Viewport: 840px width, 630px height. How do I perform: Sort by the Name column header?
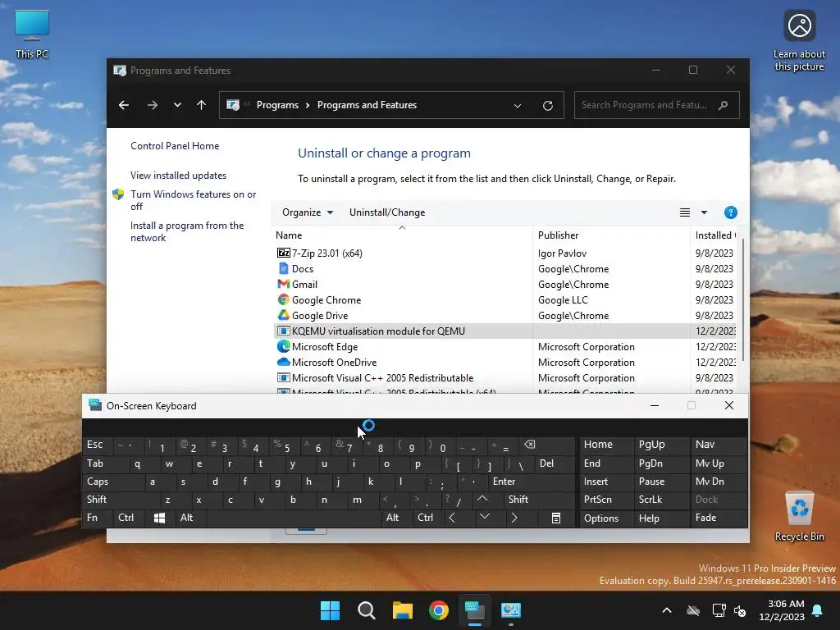(403, 235)
